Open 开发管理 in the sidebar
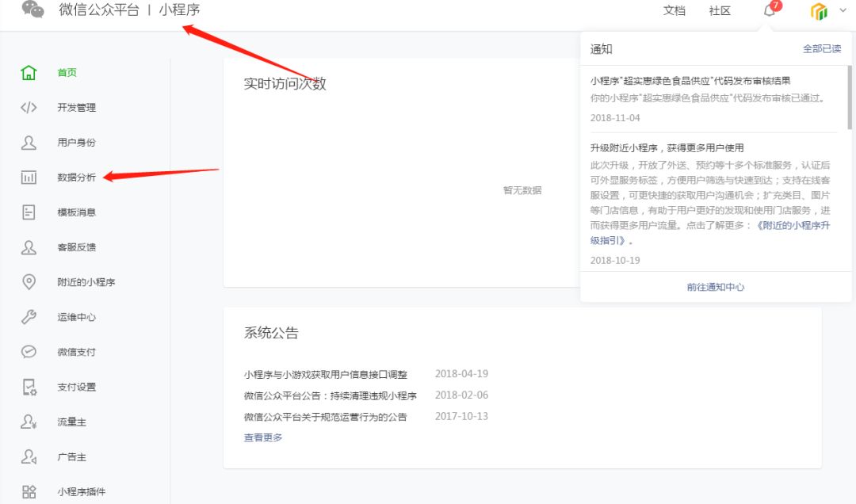 click(76, 108)
